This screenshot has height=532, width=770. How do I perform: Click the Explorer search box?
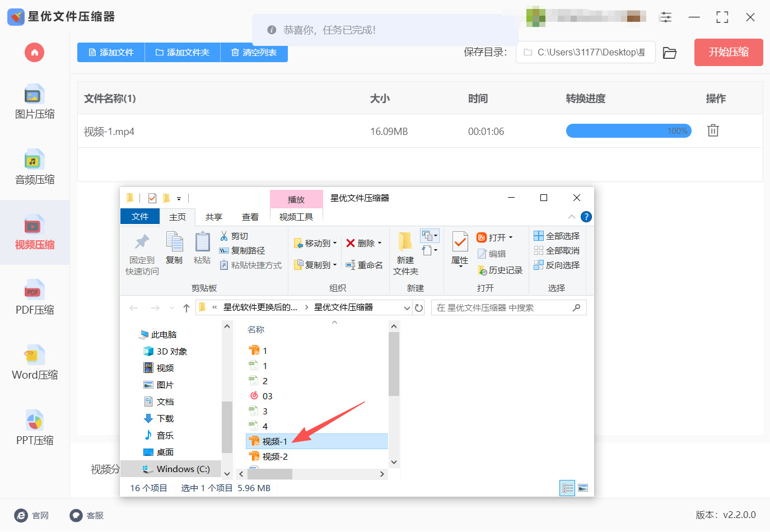tap(508, 308)
